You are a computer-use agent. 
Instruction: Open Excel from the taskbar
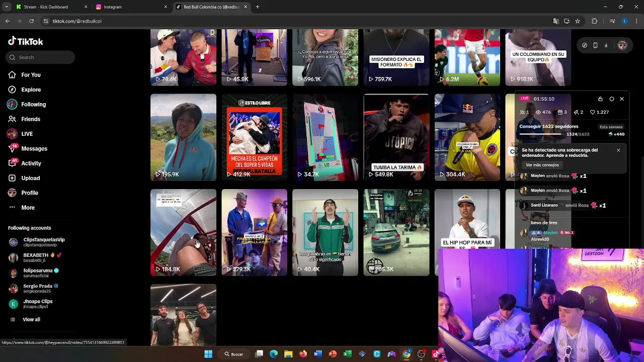pos(347,354)
